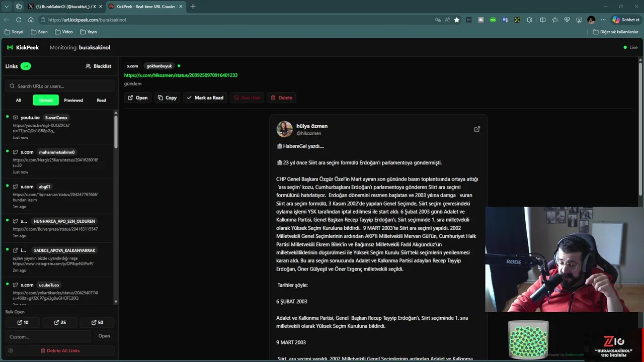The width and height of the screenshot is (644, 362).
Task: Open the browser profile avatar
Action: coord(591,20)
